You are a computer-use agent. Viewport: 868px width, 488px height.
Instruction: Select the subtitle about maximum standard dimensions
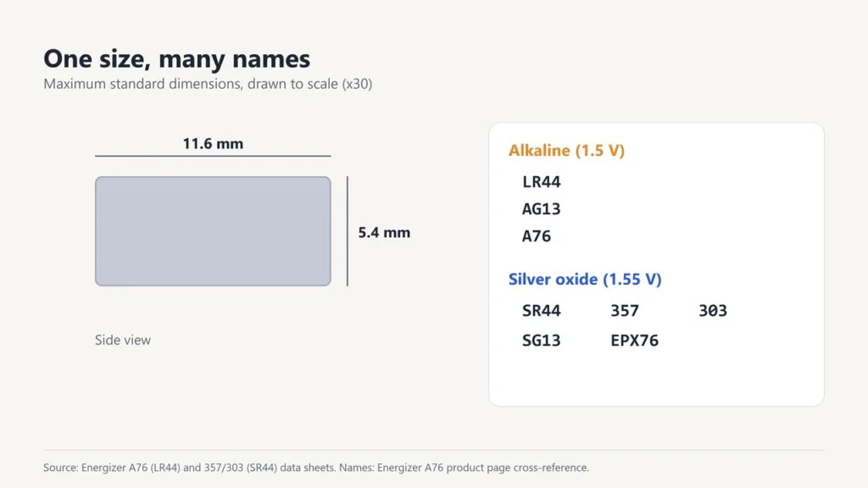pyautogui.click(x=208, y=84)
